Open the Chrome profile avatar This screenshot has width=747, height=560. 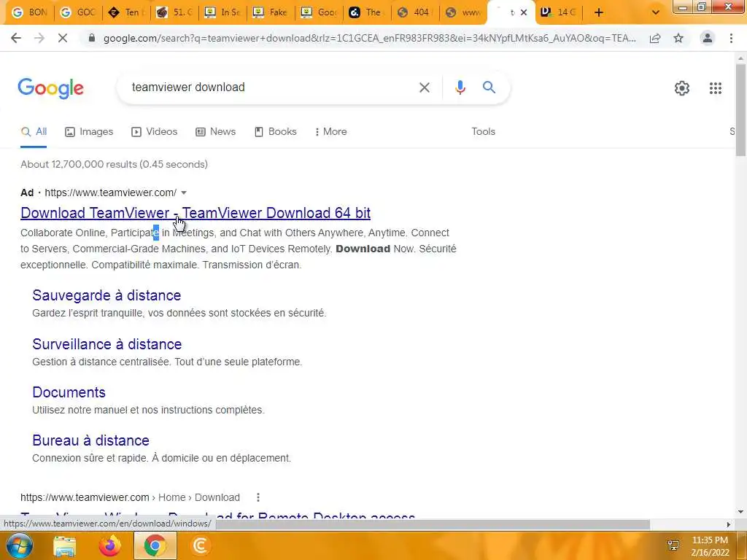tap(708, 39)
